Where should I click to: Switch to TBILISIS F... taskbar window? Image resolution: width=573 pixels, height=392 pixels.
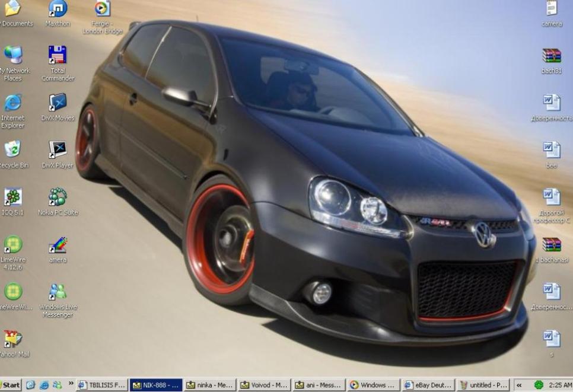coord(102,385)
